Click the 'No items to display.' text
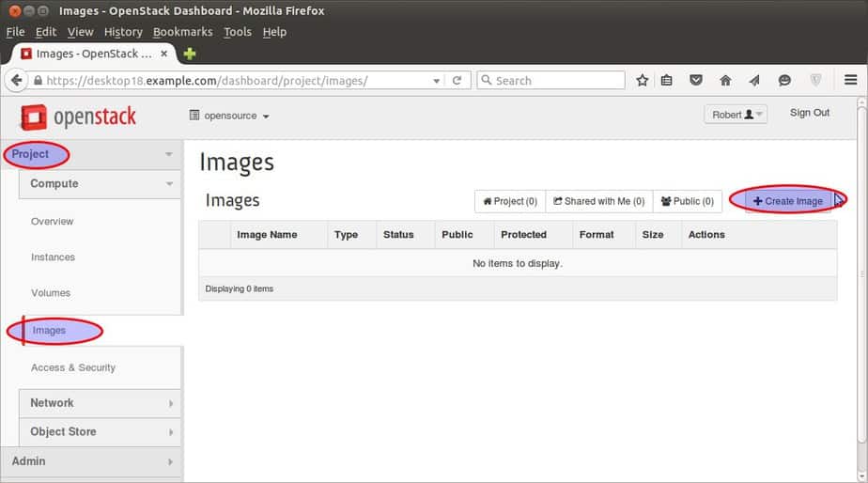 tap(518, 264)
